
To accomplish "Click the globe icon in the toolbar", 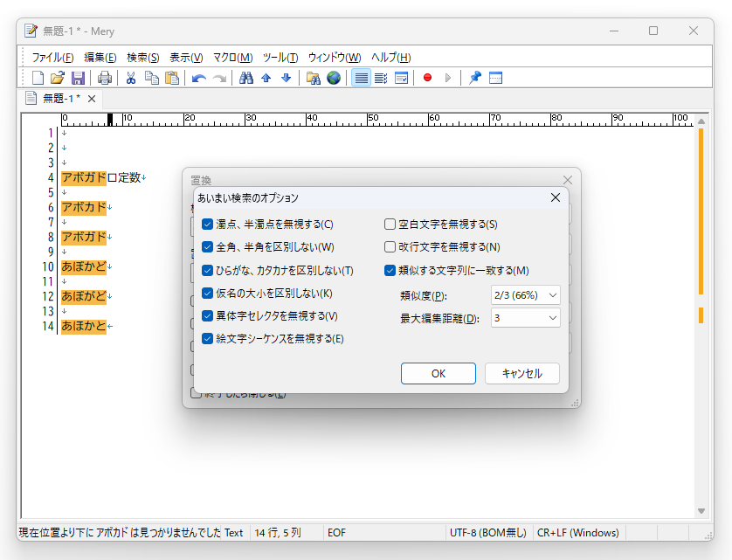I will click(x=334, y=78).
